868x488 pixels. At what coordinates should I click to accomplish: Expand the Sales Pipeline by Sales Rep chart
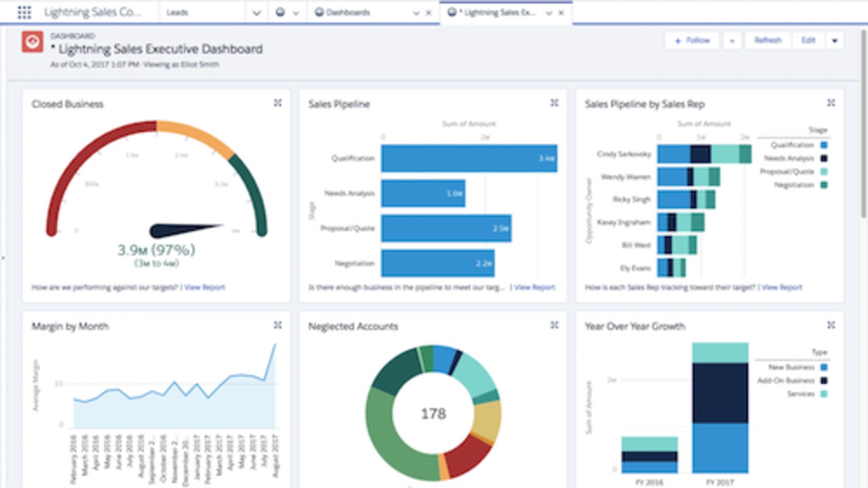831,103
